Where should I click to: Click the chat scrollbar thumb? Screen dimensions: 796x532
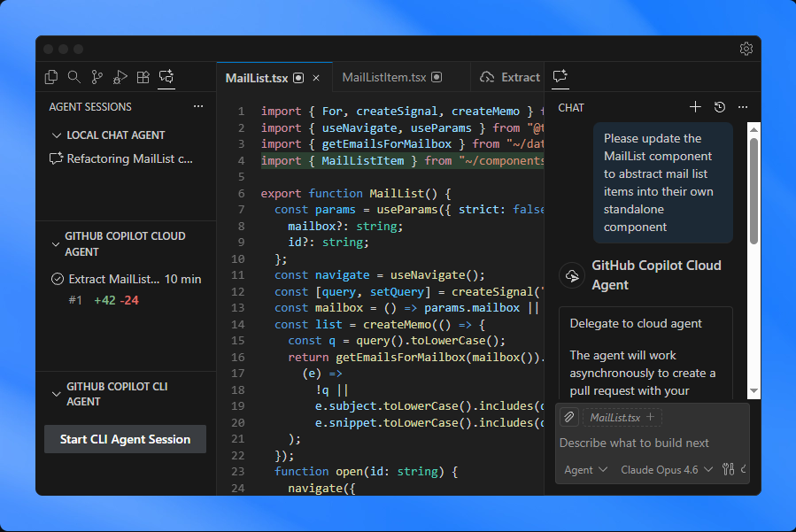[x=753, y=191]
